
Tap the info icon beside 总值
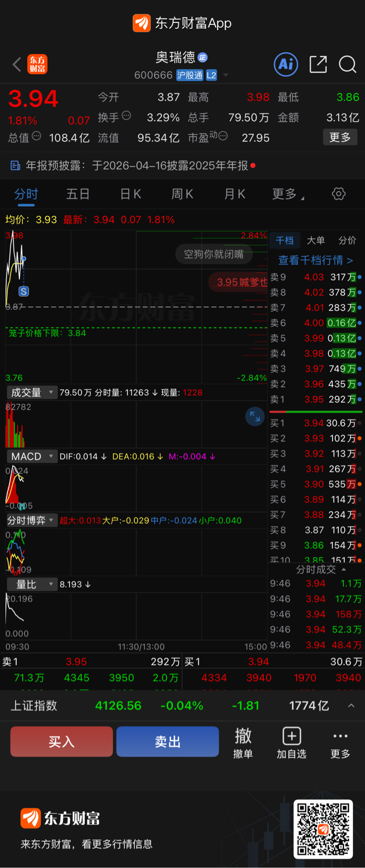pyautogui.click(x=37, y=136)
